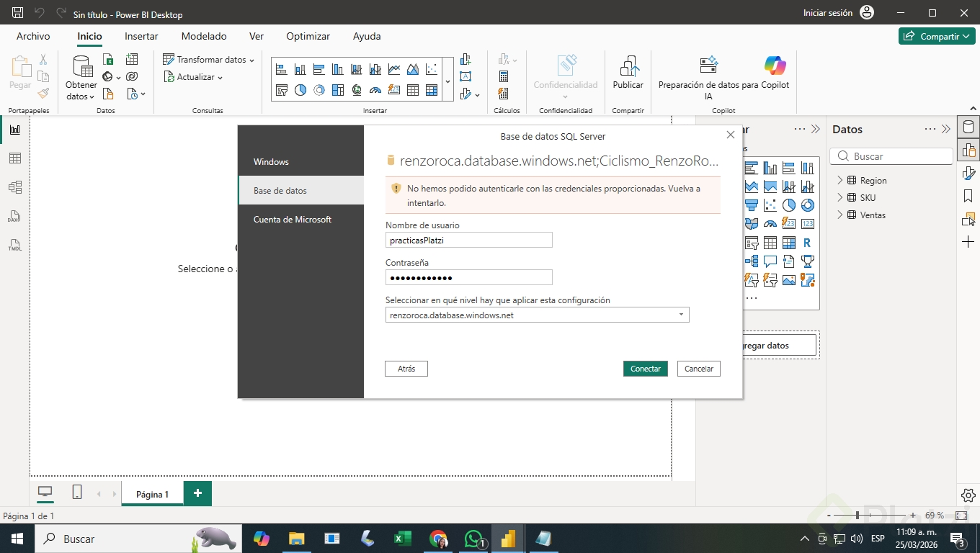This screenshot has width=980, height=553.
Task: Click Iniciar sesión in title bar
Action: [x=839, y=13]
